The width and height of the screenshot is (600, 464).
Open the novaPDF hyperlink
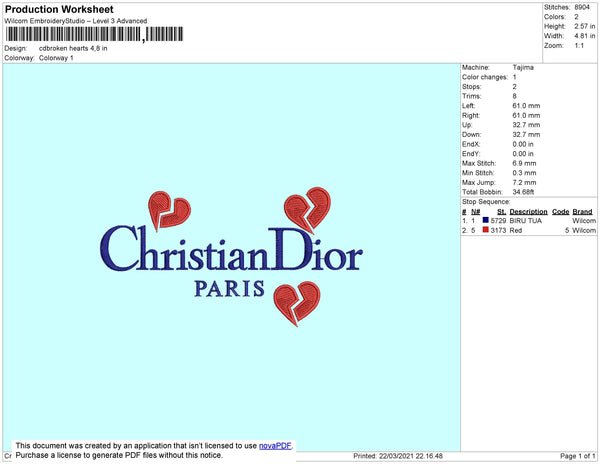tap(275, 446)
